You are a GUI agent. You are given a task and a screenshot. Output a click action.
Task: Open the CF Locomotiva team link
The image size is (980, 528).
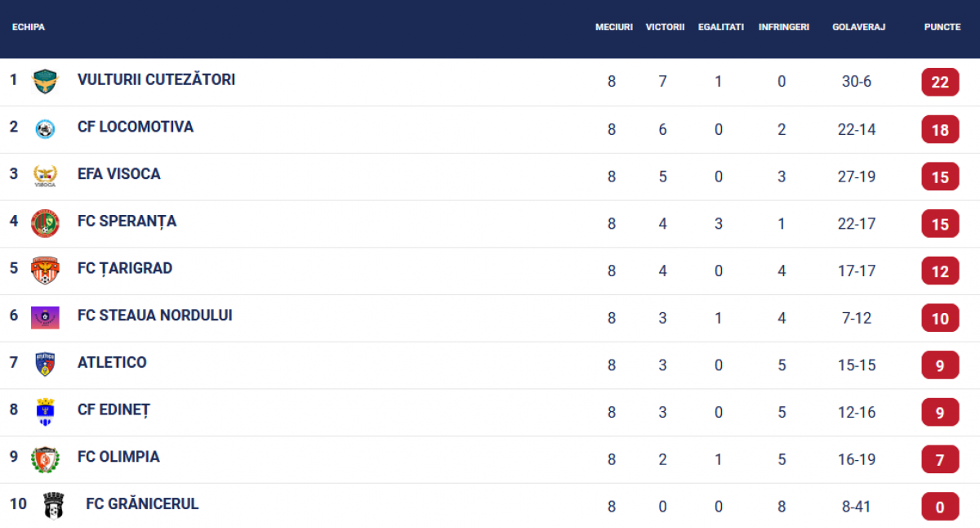point(136,127)
